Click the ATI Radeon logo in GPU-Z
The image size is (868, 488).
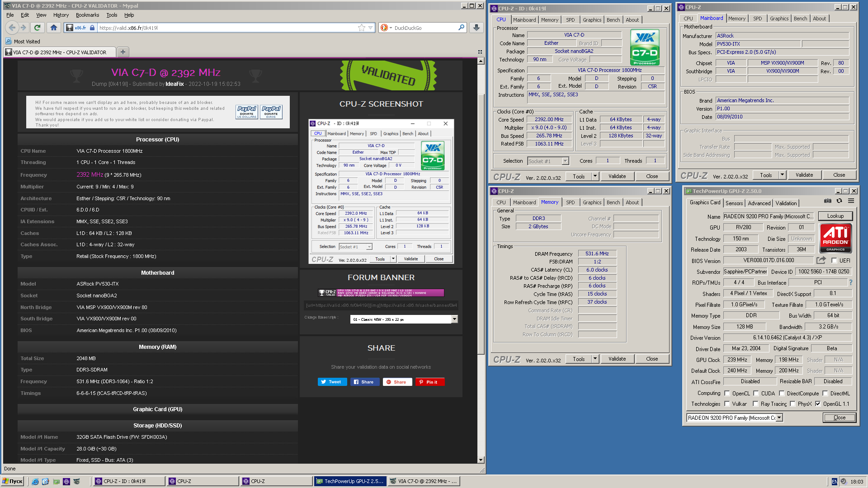click(x=835, y=238)
